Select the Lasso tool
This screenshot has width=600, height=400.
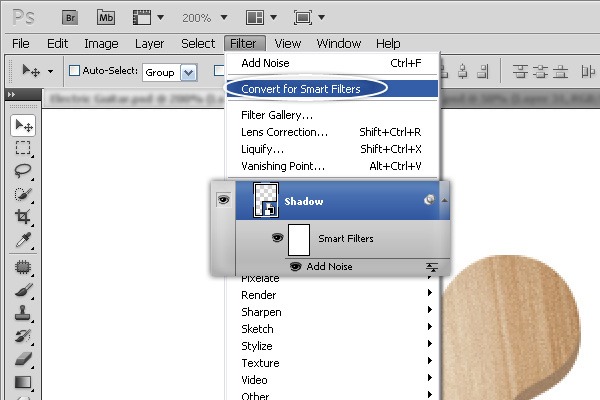23,171
